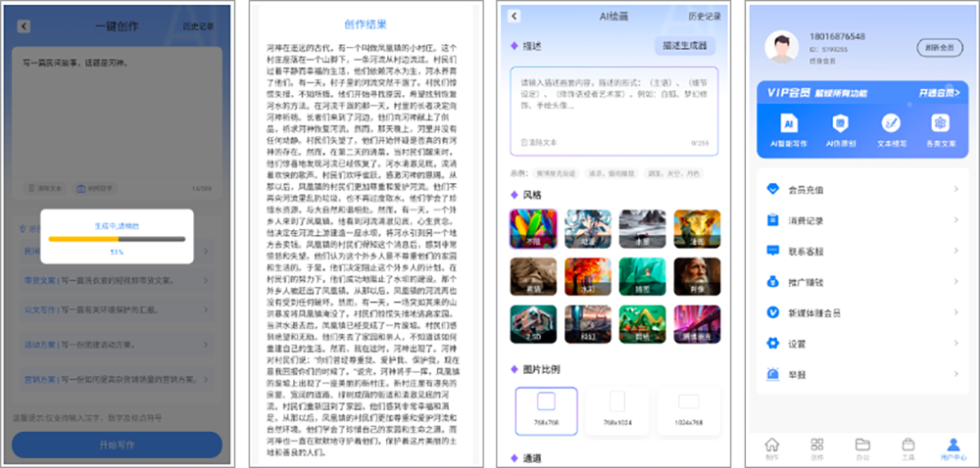Click the 开始写作 button
Viewport: 980px width, 468px height.
tap(117, 445)
